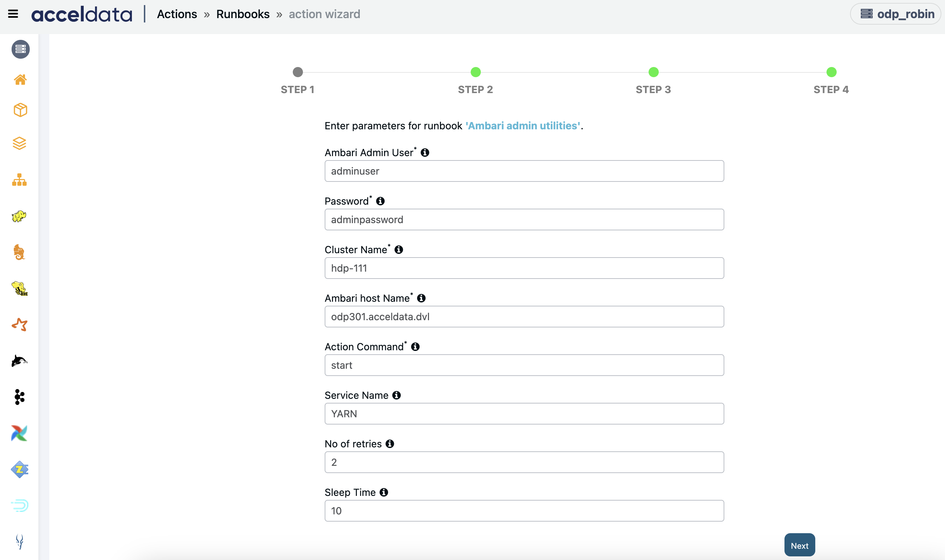The width and height of the screenshot is (945, 560).
Task: Go to Home via the house icon
Action: (x=20, y=80)
